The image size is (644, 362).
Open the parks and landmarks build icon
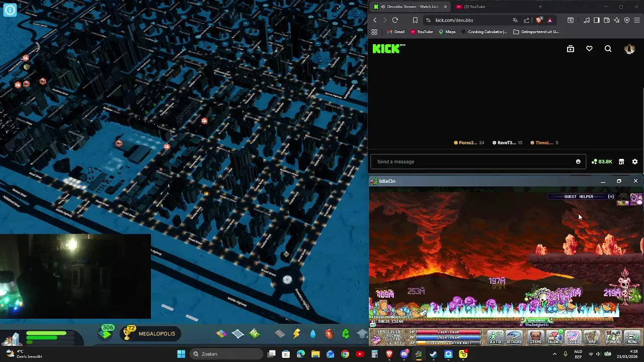tap(255, 333)
